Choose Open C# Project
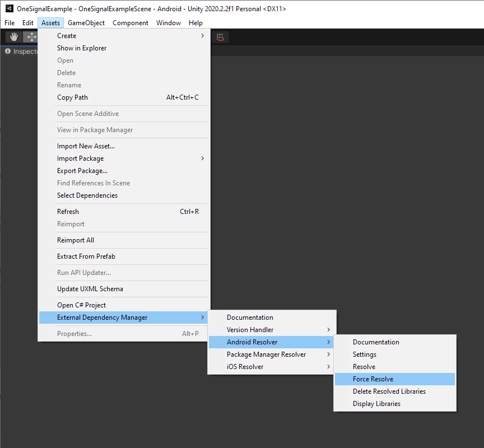 click(124, 305)
